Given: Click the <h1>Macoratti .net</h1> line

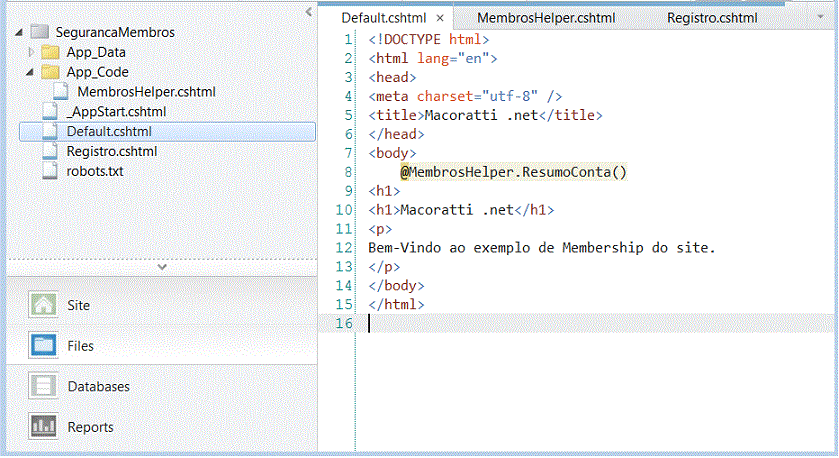Looking at the screenshot, I should pyautogui.click(x=461, y=210).
